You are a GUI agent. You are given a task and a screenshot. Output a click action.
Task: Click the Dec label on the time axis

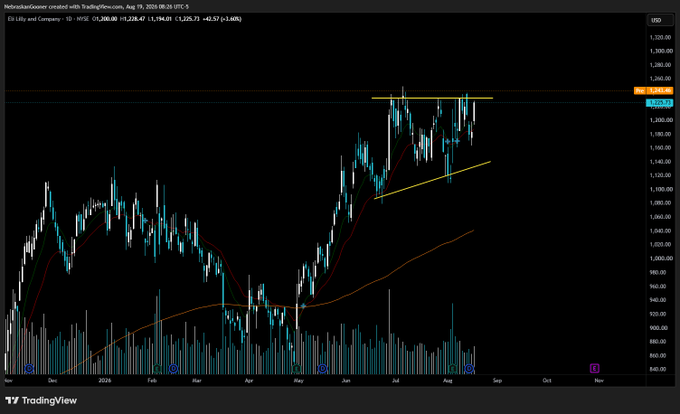(52, 381)
